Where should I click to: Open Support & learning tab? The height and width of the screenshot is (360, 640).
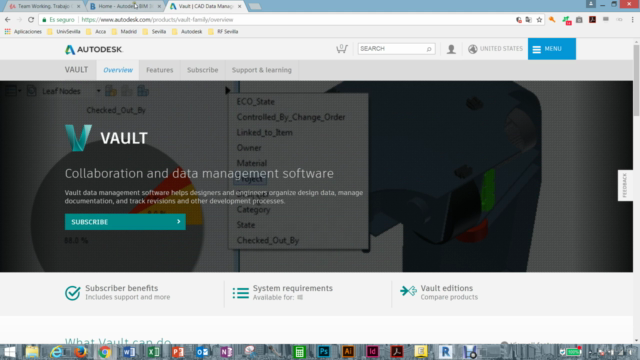(262, 70)
